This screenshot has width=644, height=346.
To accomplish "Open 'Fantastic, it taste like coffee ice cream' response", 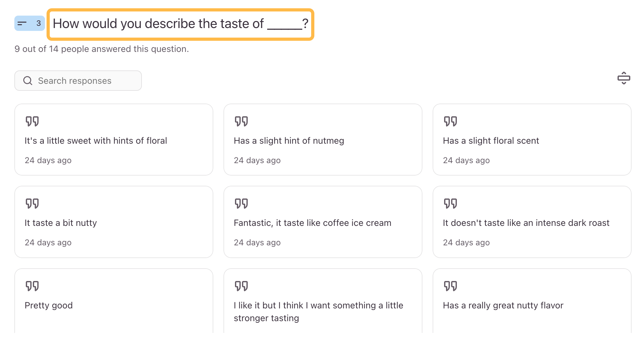I will (x=312, y=223).
